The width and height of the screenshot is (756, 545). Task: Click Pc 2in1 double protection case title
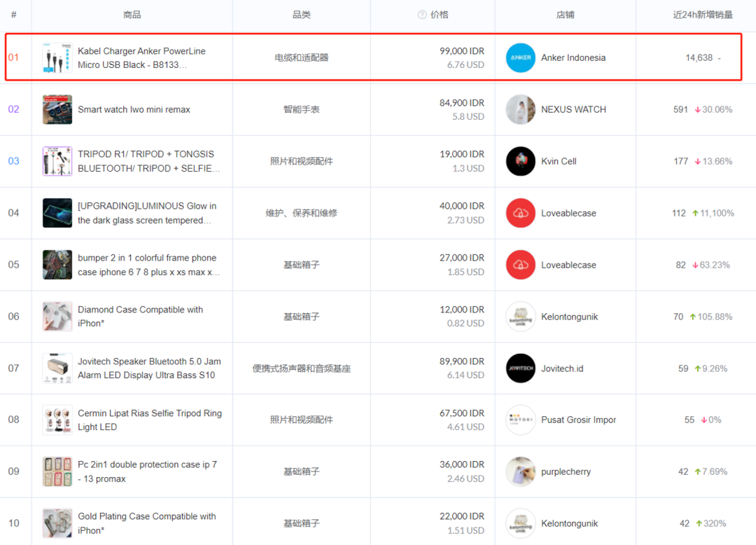click(x=148, y=471)
